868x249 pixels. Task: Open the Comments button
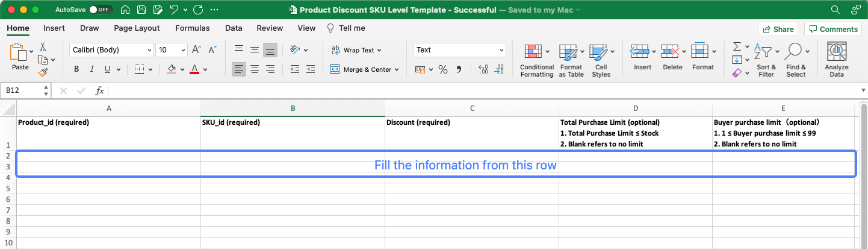[x=832, y=29]
